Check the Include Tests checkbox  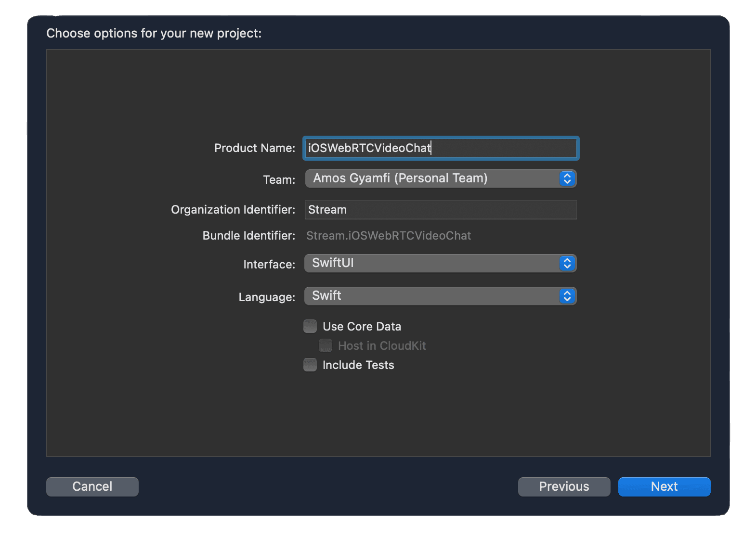point(310,365)
